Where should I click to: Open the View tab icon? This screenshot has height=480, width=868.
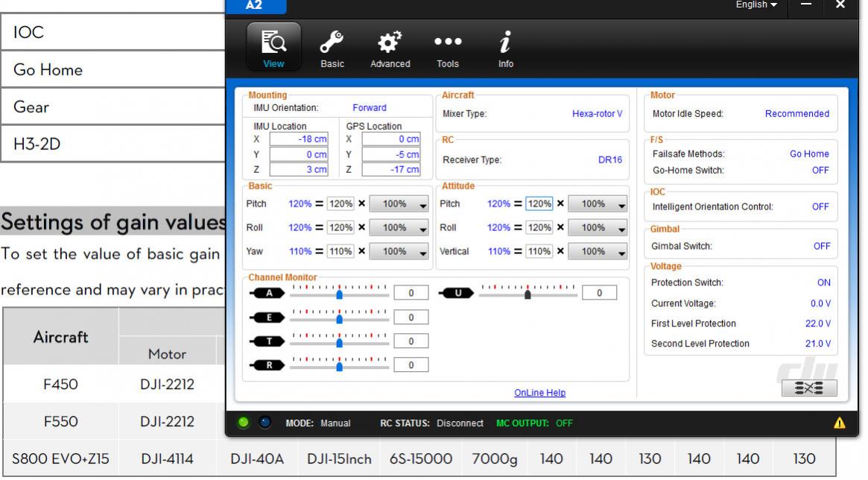273,47
